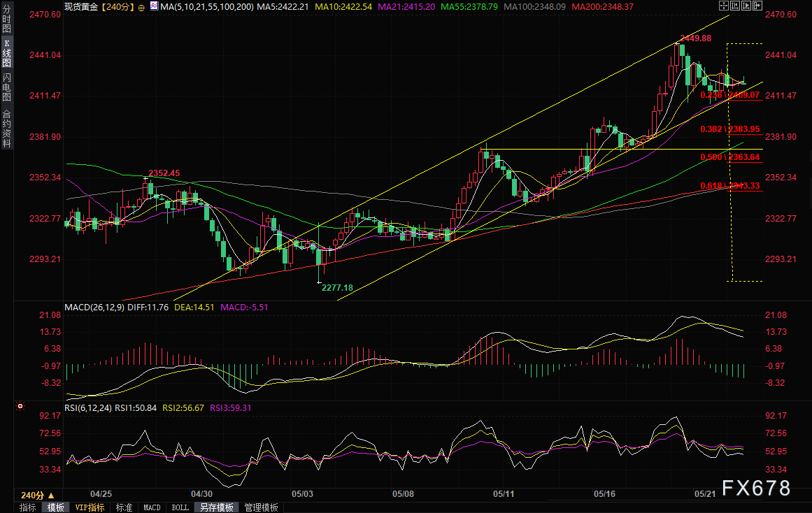Click the MA100:2348.09 value

click(x=534, y=7)
